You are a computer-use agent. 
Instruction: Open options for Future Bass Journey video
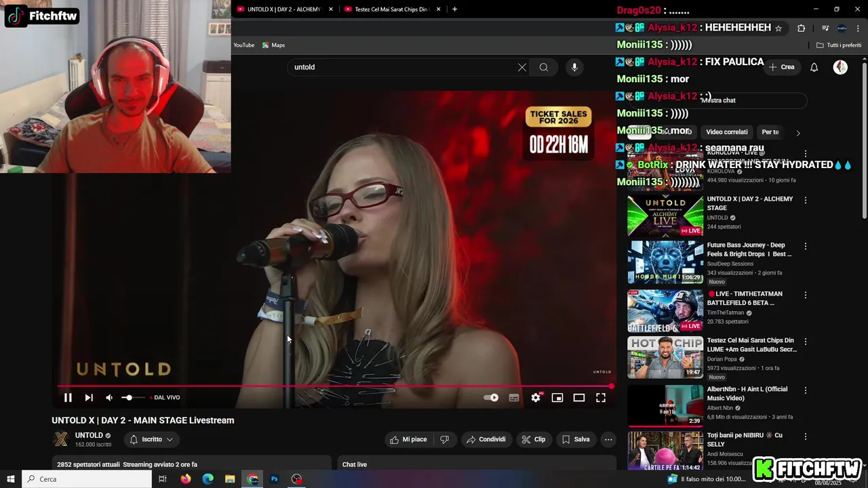tap(806, 247)
